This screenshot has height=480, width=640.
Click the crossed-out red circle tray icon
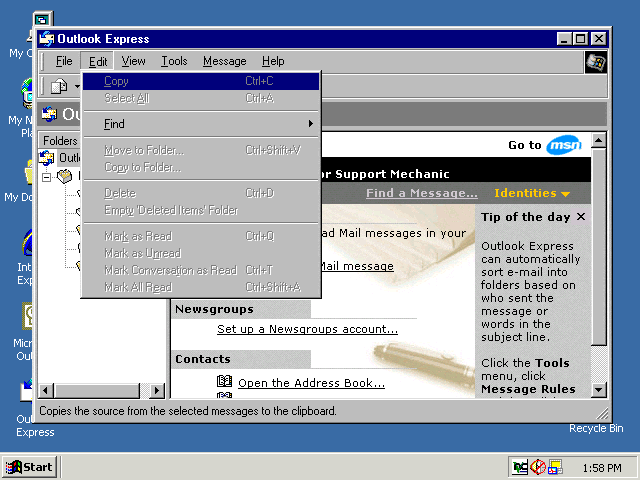538,467
